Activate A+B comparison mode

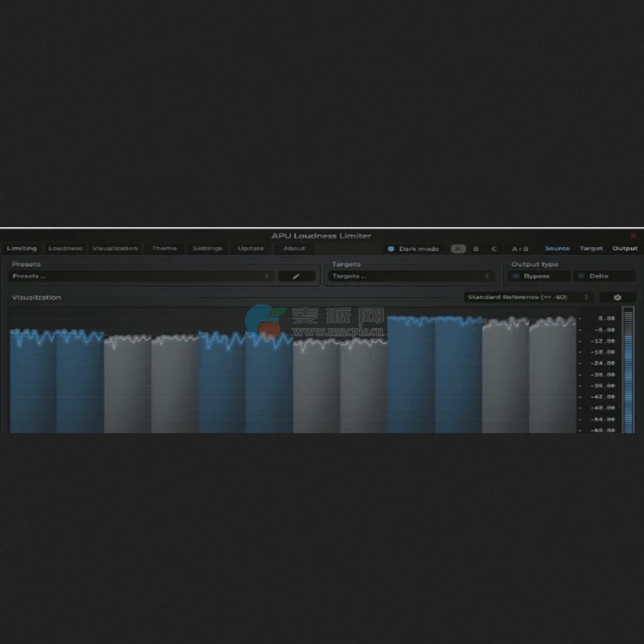pos(519,249)
